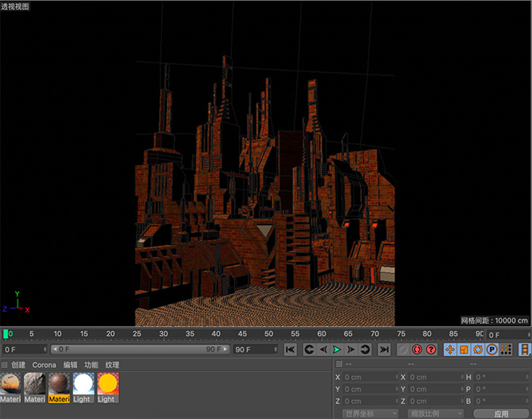Open the Corona menu
532x419 pixels.
tap(44, 365)
